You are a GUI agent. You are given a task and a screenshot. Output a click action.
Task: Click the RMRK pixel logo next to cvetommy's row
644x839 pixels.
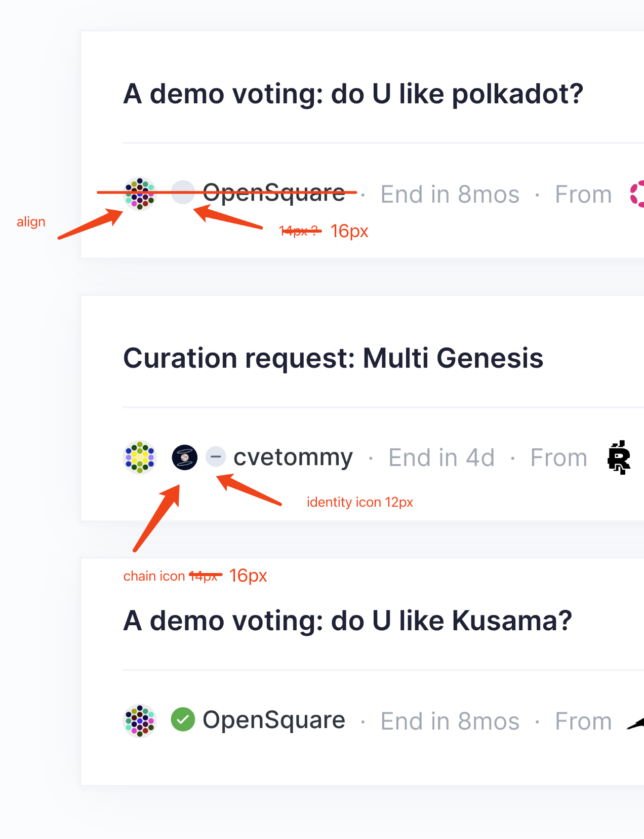(618, 457)
